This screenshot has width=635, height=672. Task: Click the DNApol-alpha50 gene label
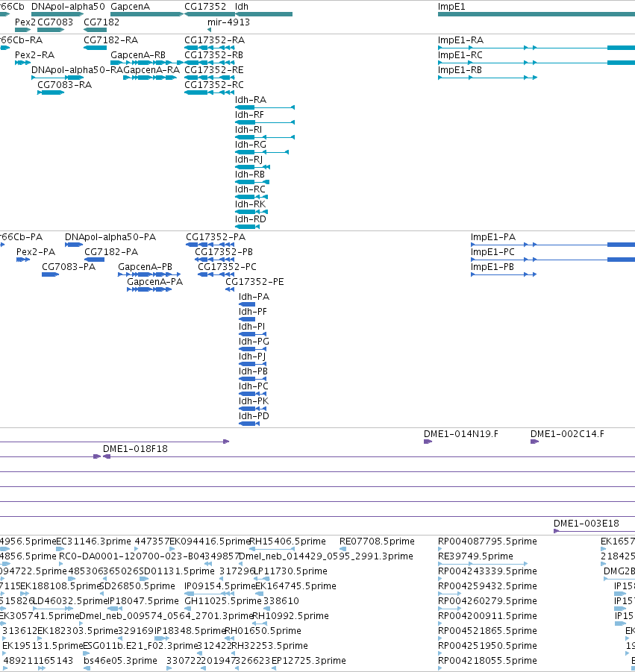click(68, 7)
